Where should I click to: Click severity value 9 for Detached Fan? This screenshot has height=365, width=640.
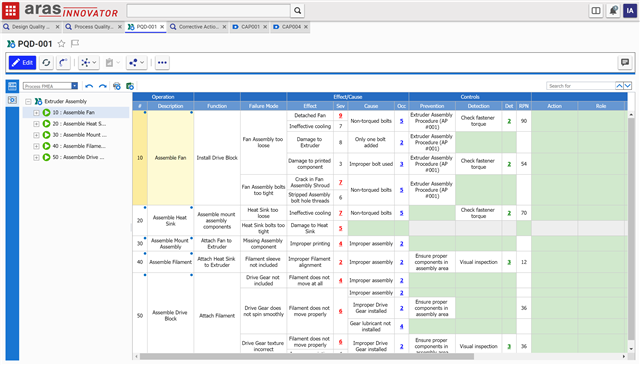coord(340,116)
